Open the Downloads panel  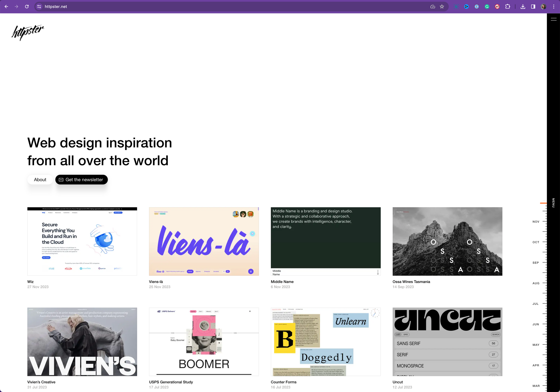click(x=523, y=7)
